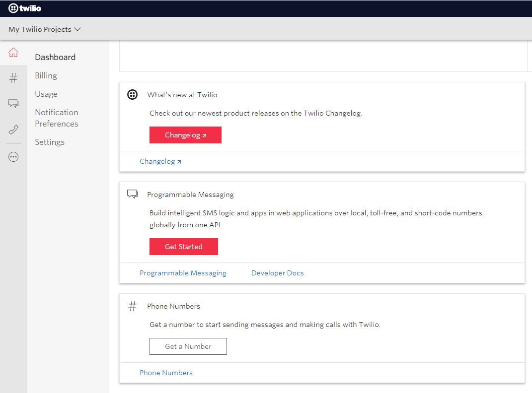
Task: Open the Developer Docs link
Action: click(278, 273)
